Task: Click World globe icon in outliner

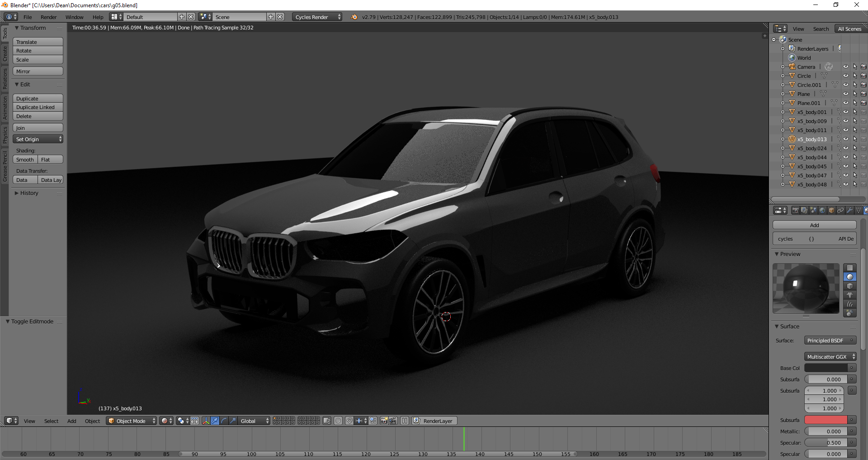Action: [x=792, y=57]
